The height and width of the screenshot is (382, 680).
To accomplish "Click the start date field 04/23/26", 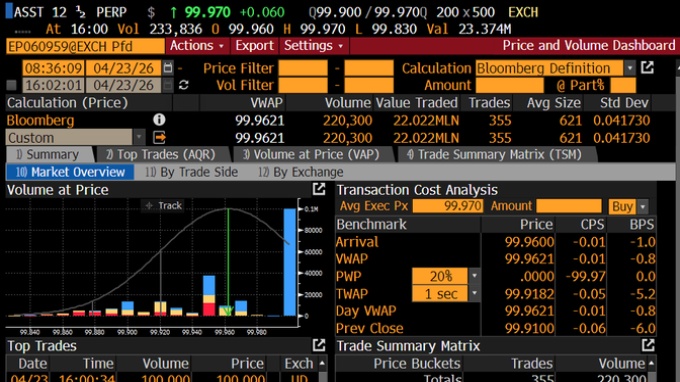I will 123,68.
